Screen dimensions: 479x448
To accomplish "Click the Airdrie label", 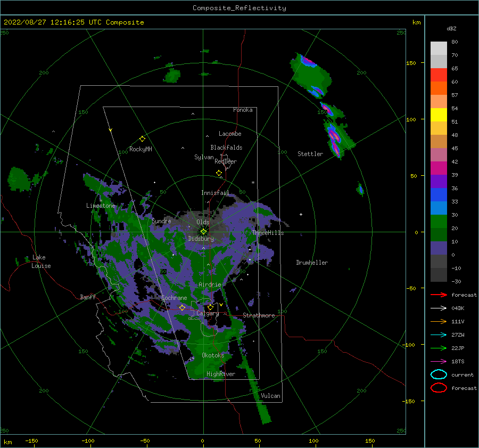I will [x=210, y=284].
